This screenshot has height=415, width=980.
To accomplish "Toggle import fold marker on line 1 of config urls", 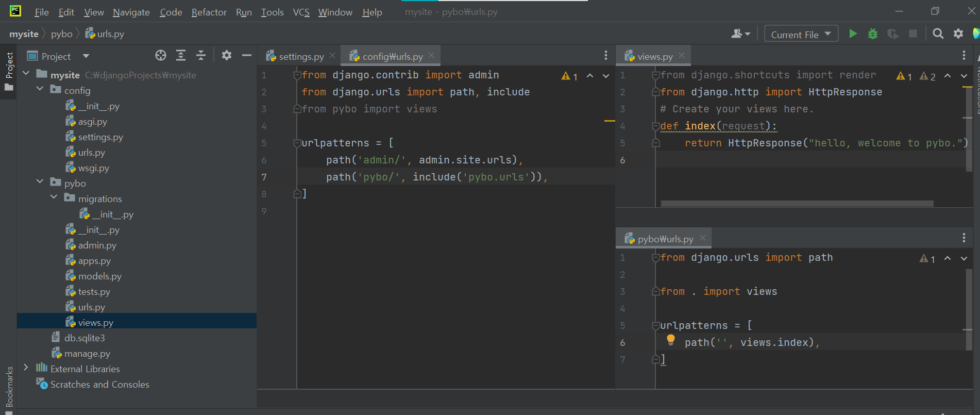I will pos(297,75).
